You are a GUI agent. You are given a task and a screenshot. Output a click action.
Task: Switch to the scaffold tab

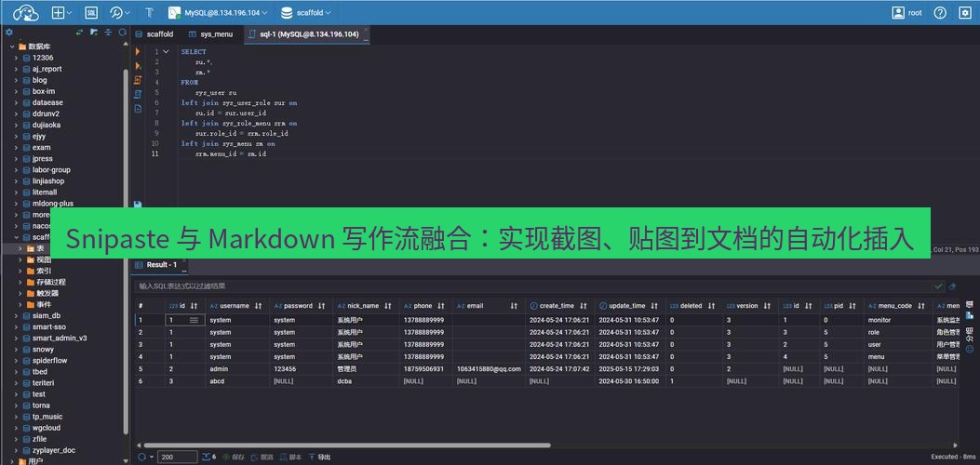[x=154, y=34]
